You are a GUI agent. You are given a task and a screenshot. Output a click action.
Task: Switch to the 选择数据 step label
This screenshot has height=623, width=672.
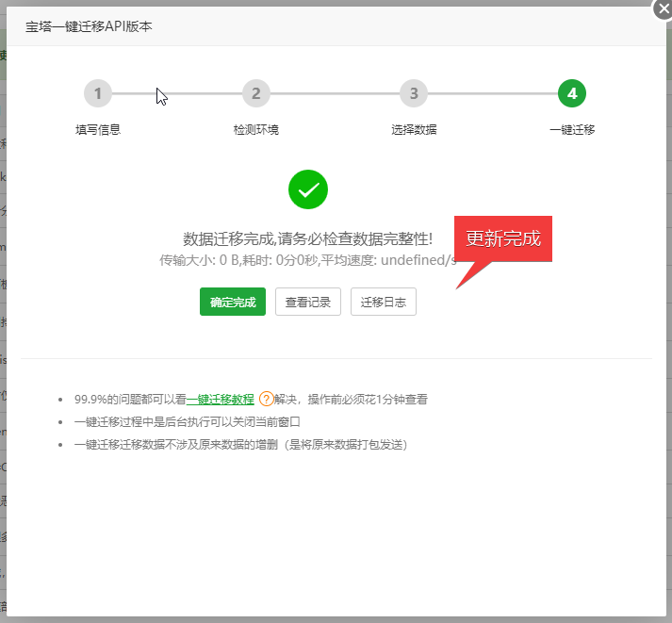(x=414, y=129)
